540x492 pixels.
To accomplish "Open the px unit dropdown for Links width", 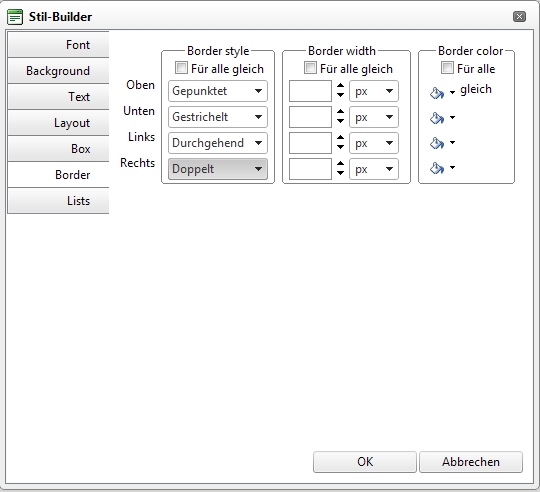I will point(374,143).
